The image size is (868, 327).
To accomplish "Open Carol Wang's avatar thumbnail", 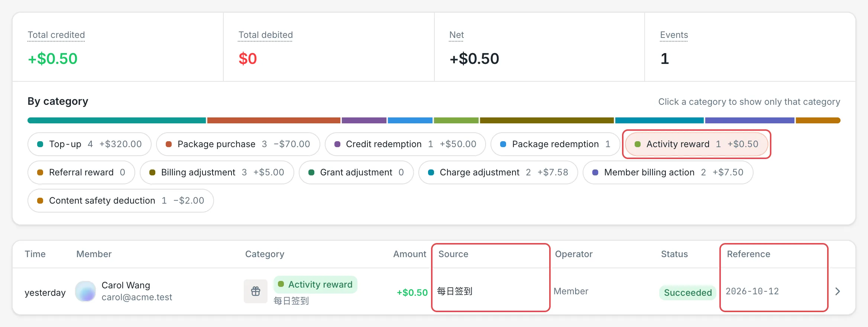I will tap(85, 291).
